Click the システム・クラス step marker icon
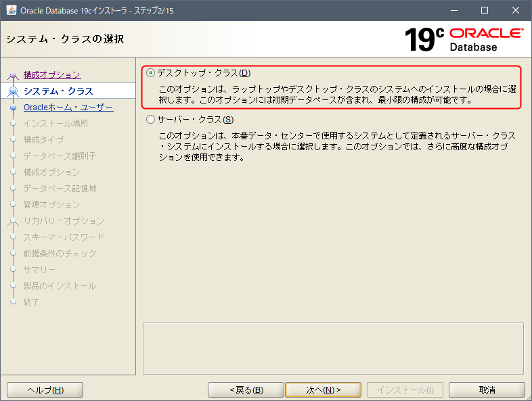Image resolution: width=532 pixels, height=401 pixels. 14,91
